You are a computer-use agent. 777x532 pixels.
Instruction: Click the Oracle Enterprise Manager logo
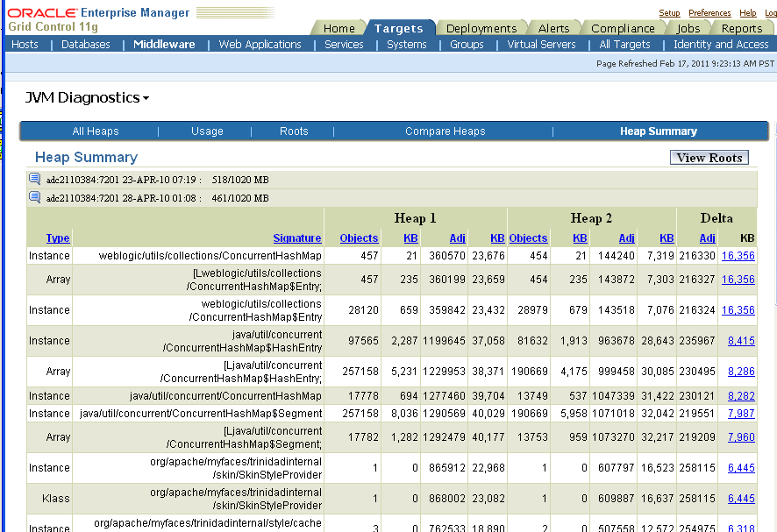coord(98,12)
